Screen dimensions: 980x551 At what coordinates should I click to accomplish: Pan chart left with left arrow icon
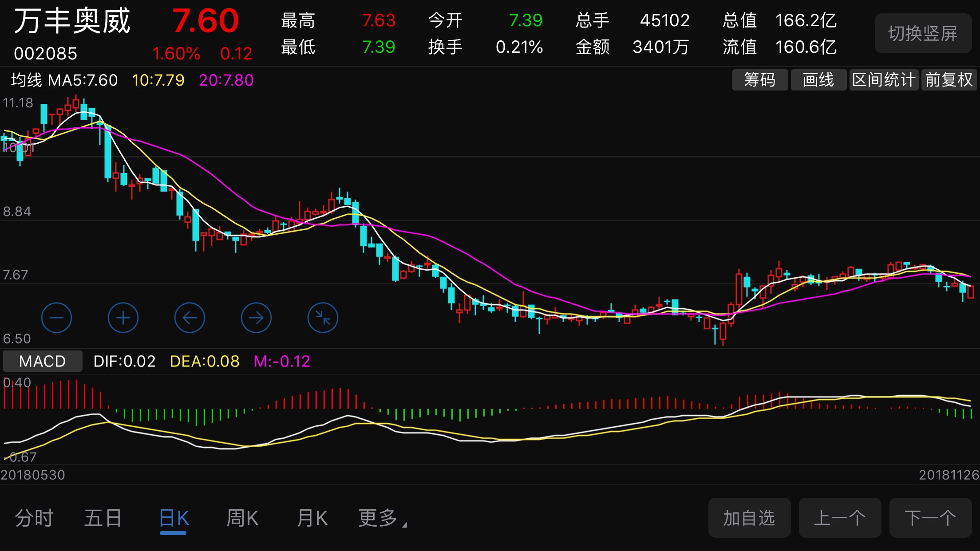pyautogui.click(x=190, y=318)
